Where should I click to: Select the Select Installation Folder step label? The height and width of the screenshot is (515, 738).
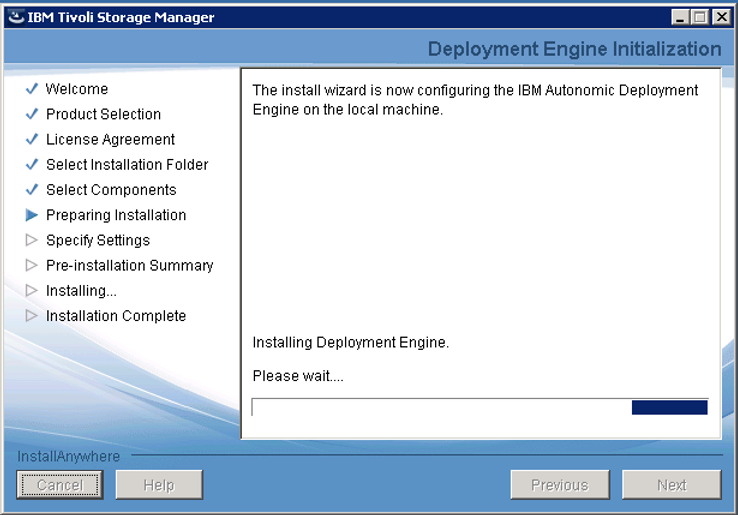click(x=127, y=164)
